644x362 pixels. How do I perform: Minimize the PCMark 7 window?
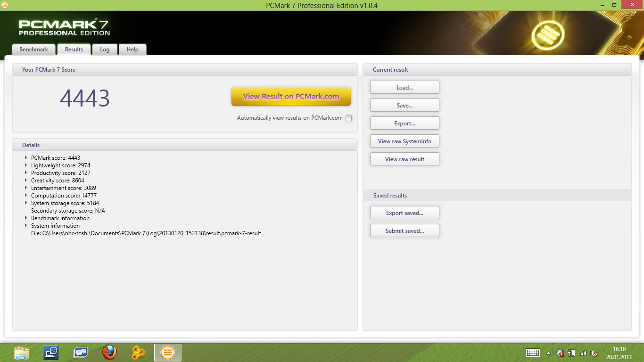click(602, 5)
